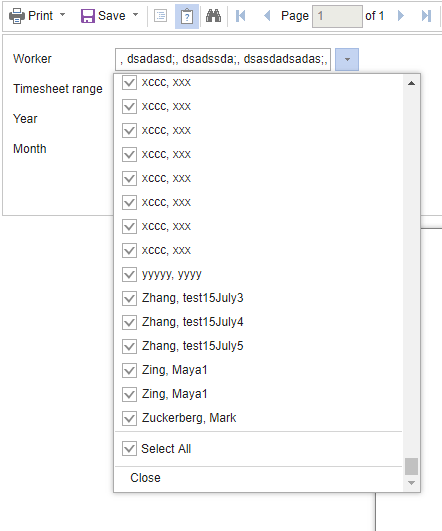Click the 'Print' text label
The height and width of the screenshot is (531, 442).
[x=40, y=16]
